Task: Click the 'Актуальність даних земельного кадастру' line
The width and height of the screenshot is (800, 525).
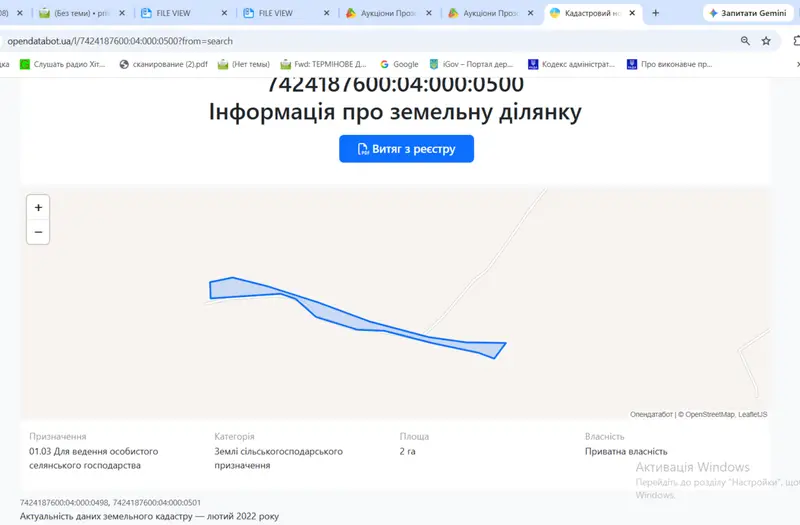Action: point(149,516)
